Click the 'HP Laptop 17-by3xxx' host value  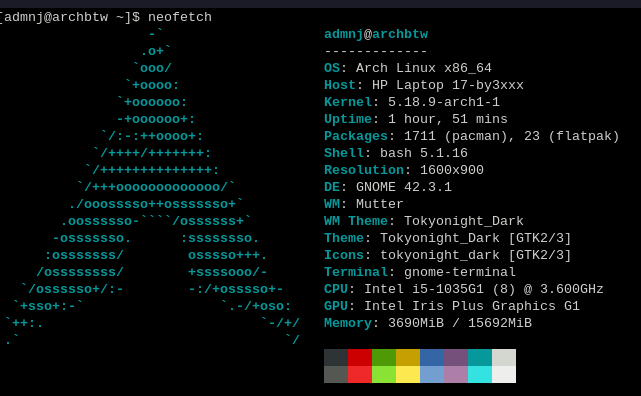pyautogui.click(x=448, y=85)
